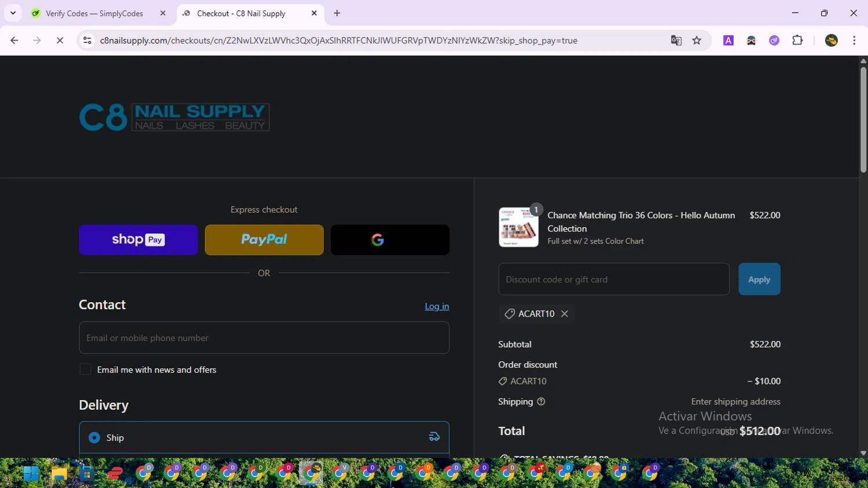The image size is (868, 488).
Task: Click the scrollbar down arrow
Action: coord(863,453)
